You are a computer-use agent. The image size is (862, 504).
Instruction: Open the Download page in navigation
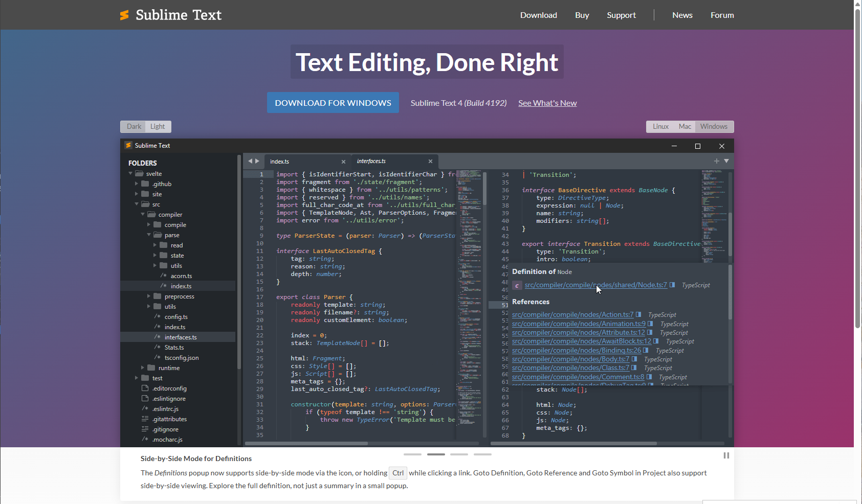[x=539, y=15]
